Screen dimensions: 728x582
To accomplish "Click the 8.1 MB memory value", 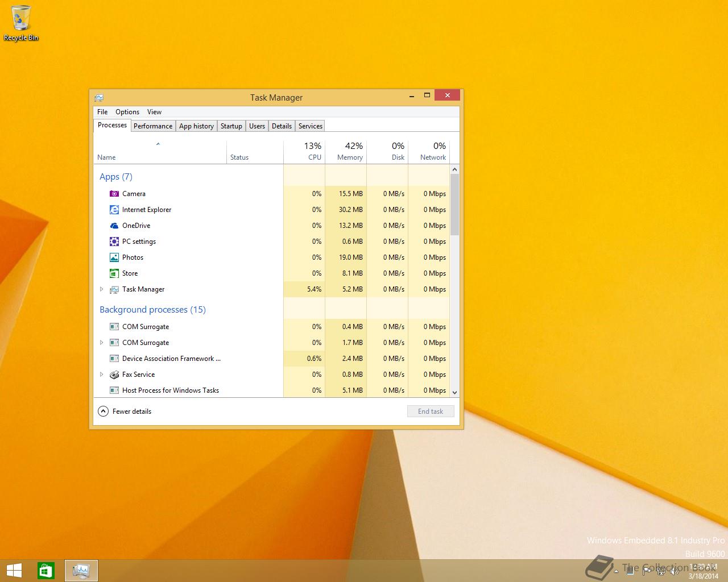I will click(353, 273).
